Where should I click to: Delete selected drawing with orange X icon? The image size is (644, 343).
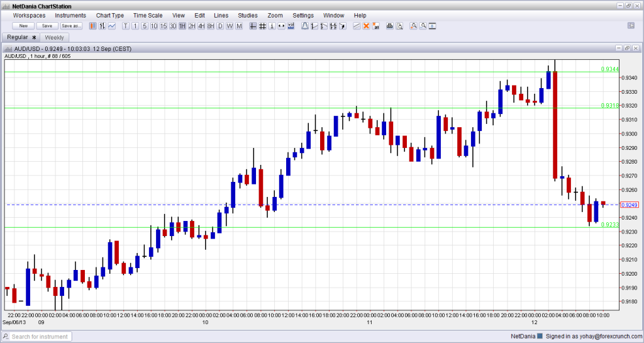tap(366, 26)
